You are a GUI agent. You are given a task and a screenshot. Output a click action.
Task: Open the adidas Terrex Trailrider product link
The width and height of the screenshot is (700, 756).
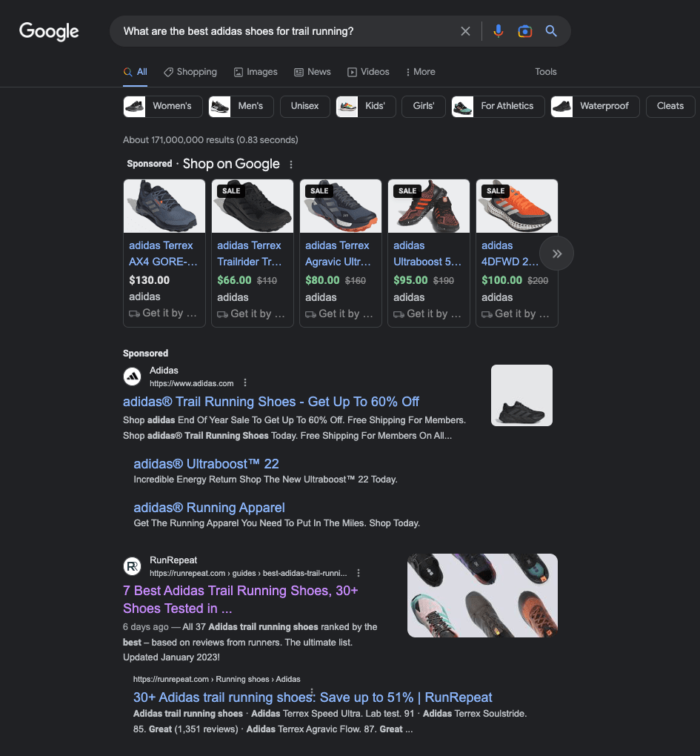250,253
